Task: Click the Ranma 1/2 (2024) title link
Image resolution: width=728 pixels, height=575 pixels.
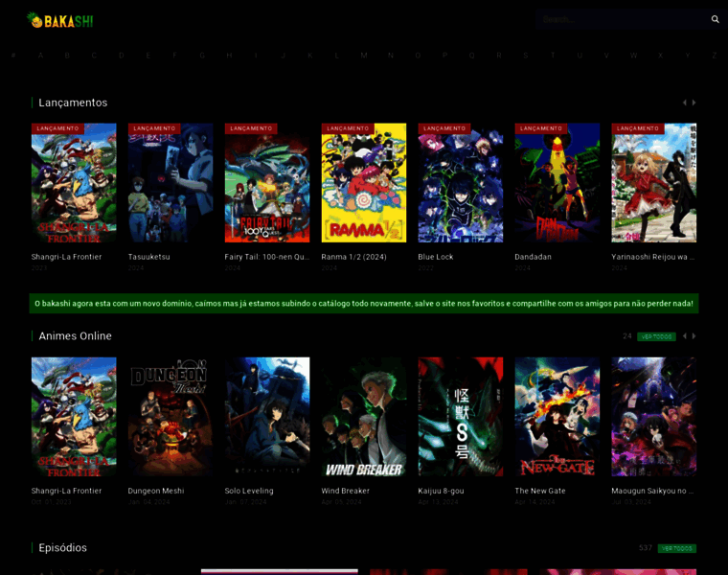Action: point(353,257)
